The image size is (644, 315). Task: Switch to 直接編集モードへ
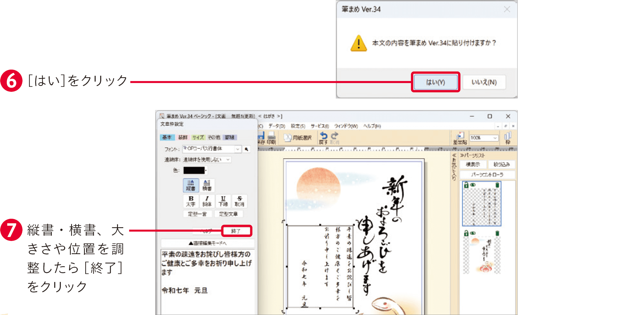207,243
